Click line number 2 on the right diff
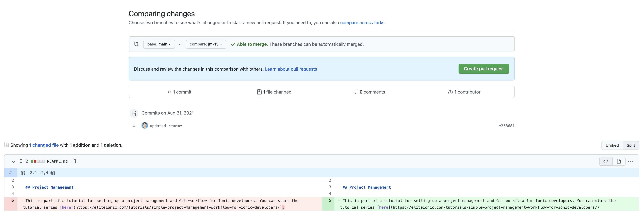This screenshot has width=644, height=223. click(x=330, y=180)
